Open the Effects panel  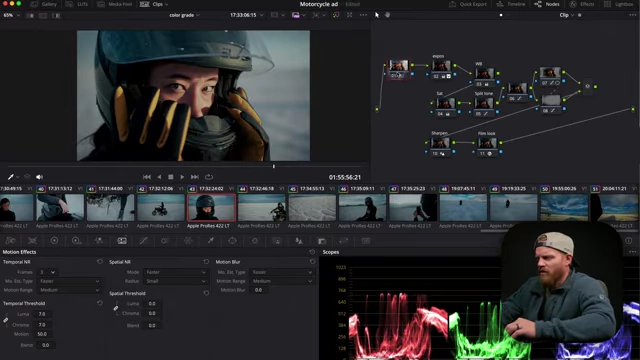click(582, 4)
